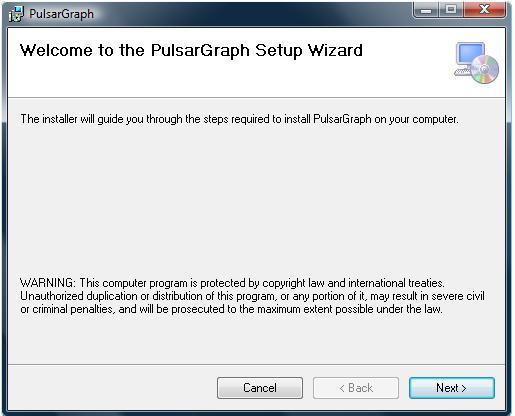Click the criminal penalties prosecuted line

click(231, 309)
